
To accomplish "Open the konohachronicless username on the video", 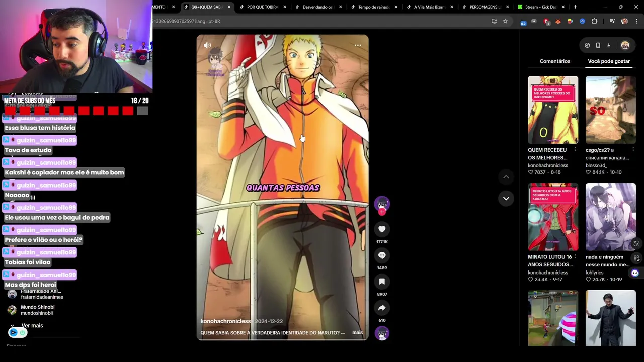I will [x=225, y=321].
